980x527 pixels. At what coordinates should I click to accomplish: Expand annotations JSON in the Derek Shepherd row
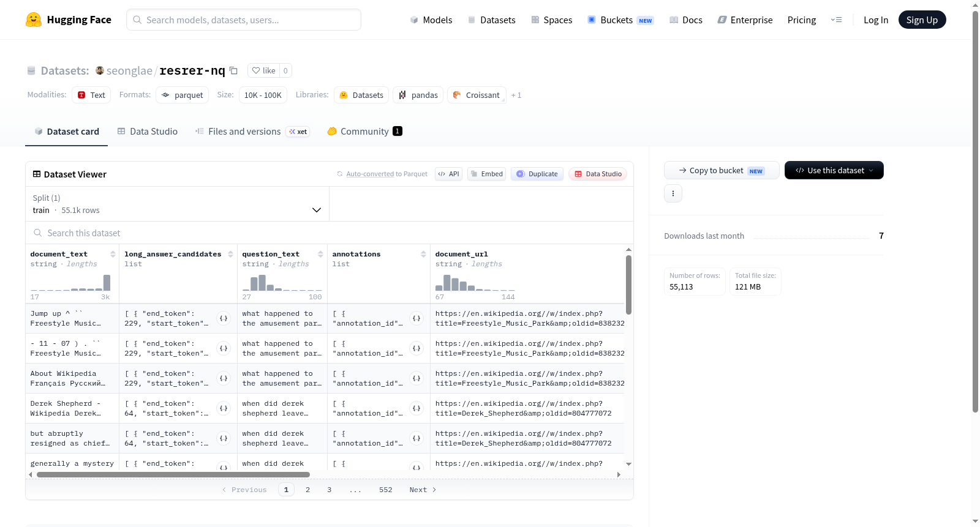click(x=417, y=408)
